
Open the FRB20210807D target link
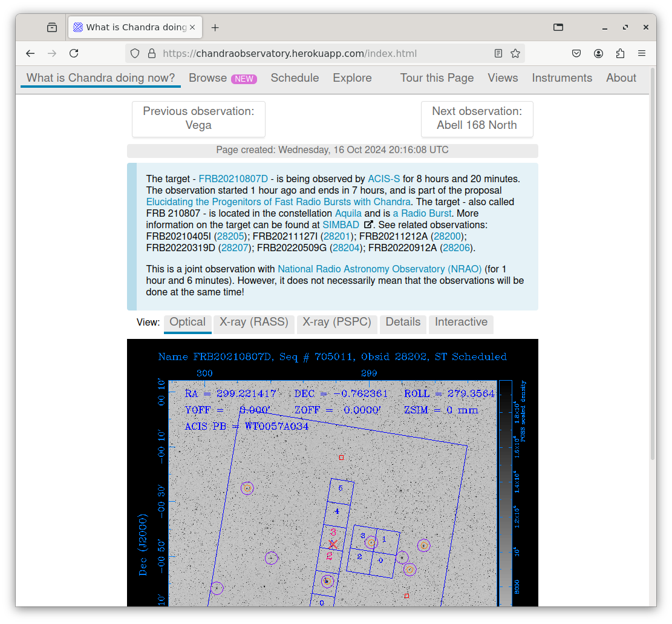click(x=233, y=179)
